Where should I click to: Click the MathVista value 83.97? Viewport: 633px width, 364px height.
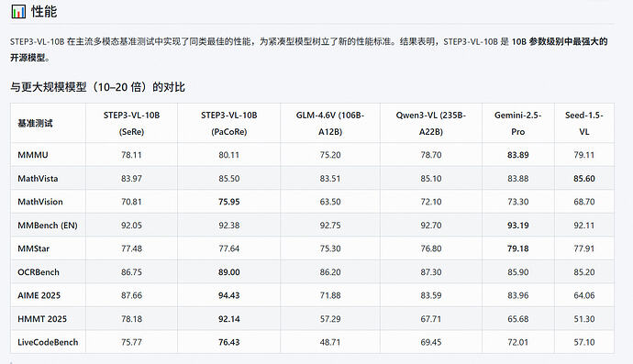click(x=131, y=179)
